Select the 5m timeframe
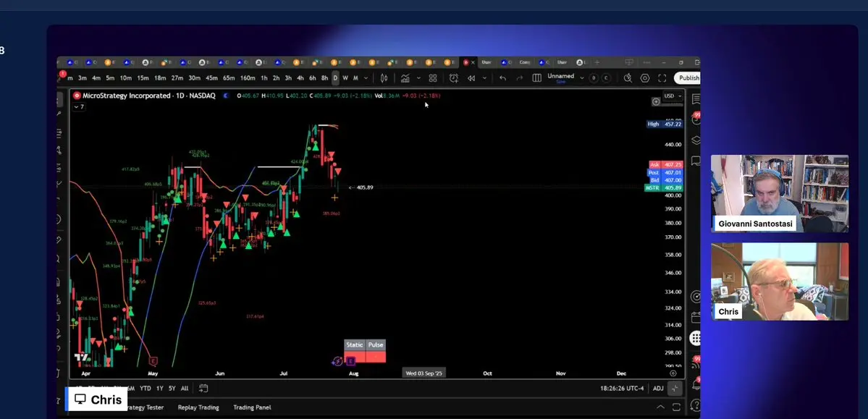Viewport: 868px width, 419px height. (110, 78)
